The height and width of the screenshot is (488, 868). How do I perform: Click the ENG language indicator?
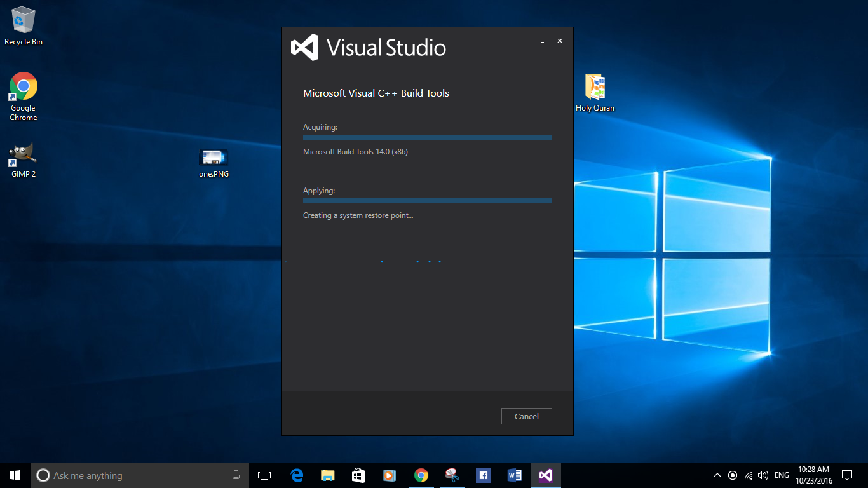click(x=782, y=475)
